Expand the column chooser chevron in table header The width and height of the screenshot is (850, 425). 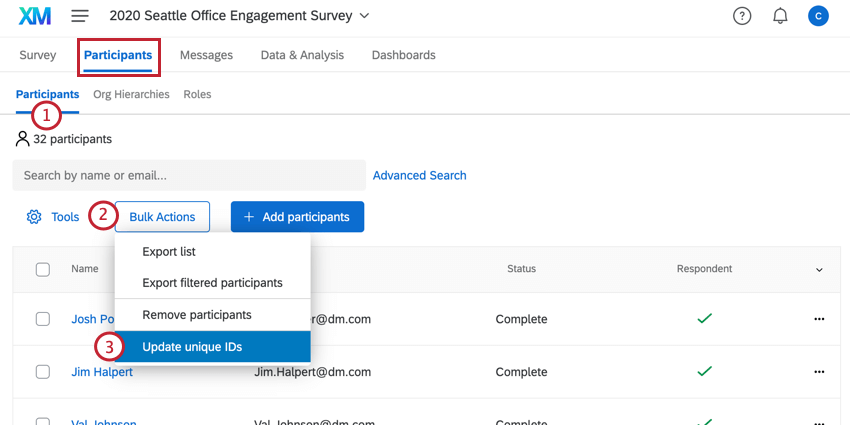[x=819, y=270]
